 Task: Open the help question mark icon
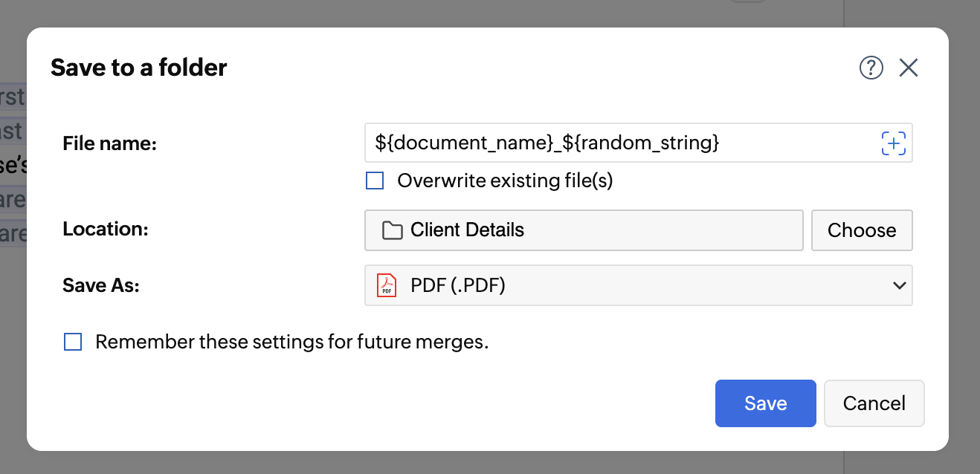[x=871, y=68]
